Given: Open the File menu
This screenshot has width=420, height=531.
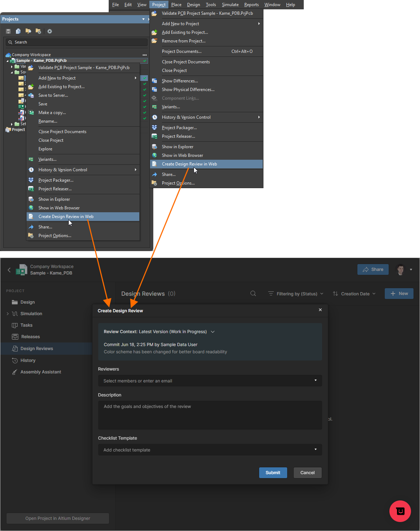Looking at the screenshot, I should click(116, 5).
